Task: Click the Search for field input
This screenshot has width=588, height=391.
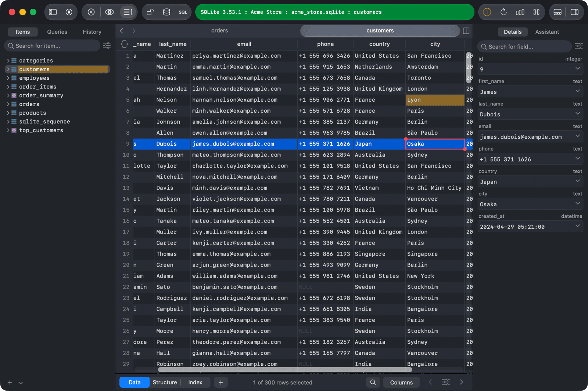Action: (525, 47)
